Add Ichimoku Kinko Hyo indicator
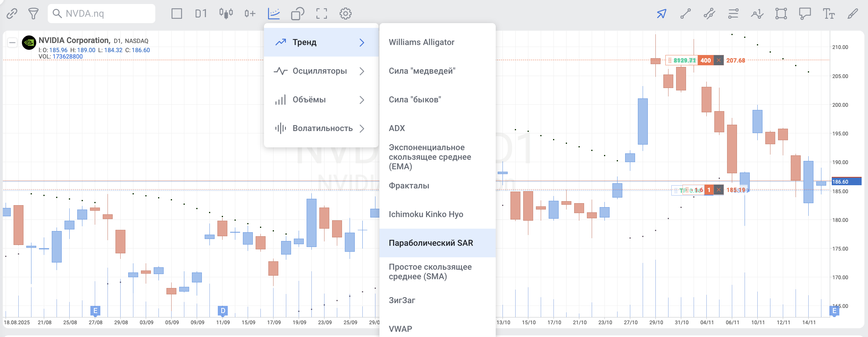Viewport: 868px width, 337px height. pos(437,214)
